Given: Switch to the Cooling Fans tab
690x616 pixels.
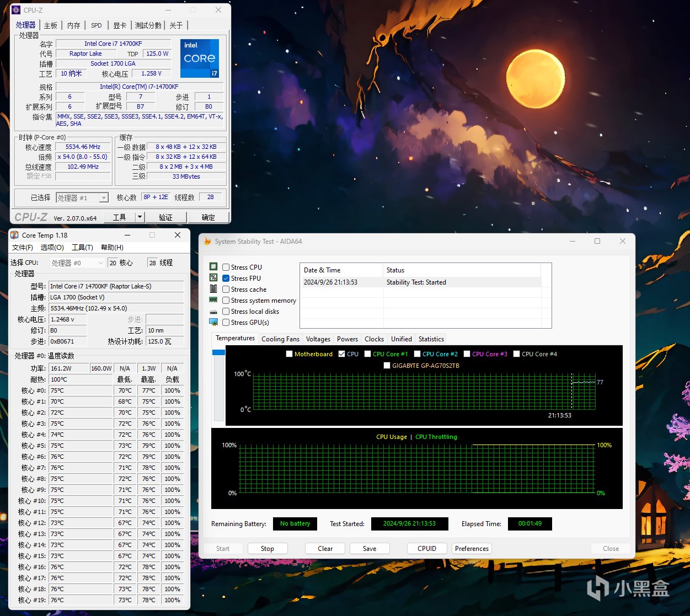Looking at the screenshot, I should [280, 339].
